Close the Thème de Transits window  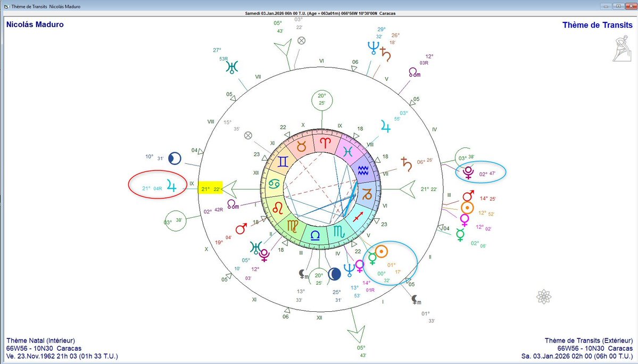coord(630,6)
